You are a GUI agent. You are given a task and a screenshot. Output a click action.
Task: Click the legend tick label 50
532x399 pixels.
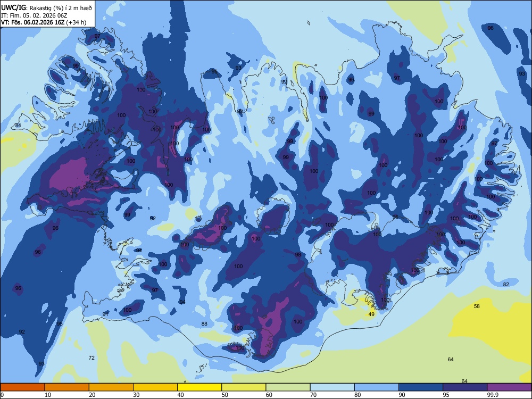tap(225, 395)
